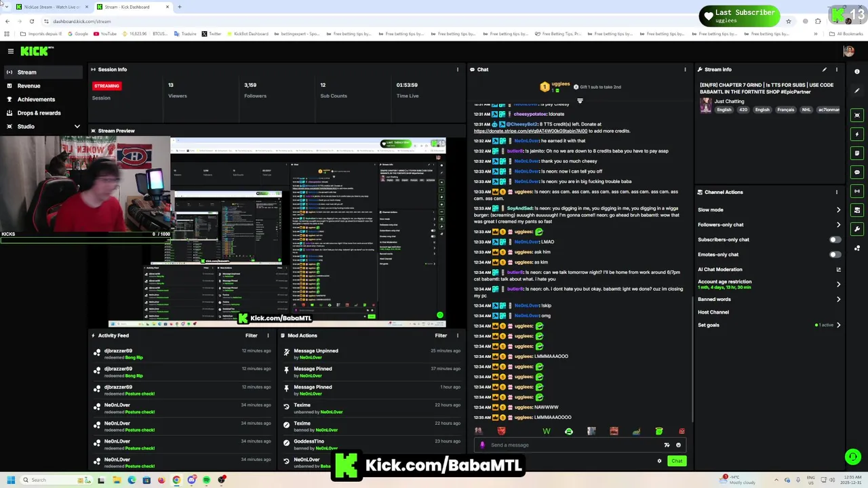Viewport: 868px width, 488px height.
Task: Click the focus target widget icon
Action: coord(857,115)
